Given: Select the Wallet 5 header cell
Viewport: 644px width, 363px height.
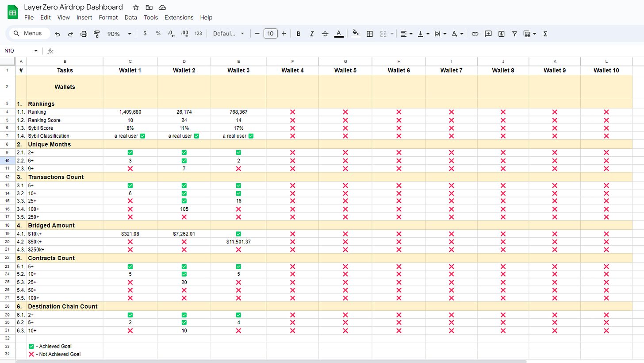Looking at the screenshot, I should point(345,70).
